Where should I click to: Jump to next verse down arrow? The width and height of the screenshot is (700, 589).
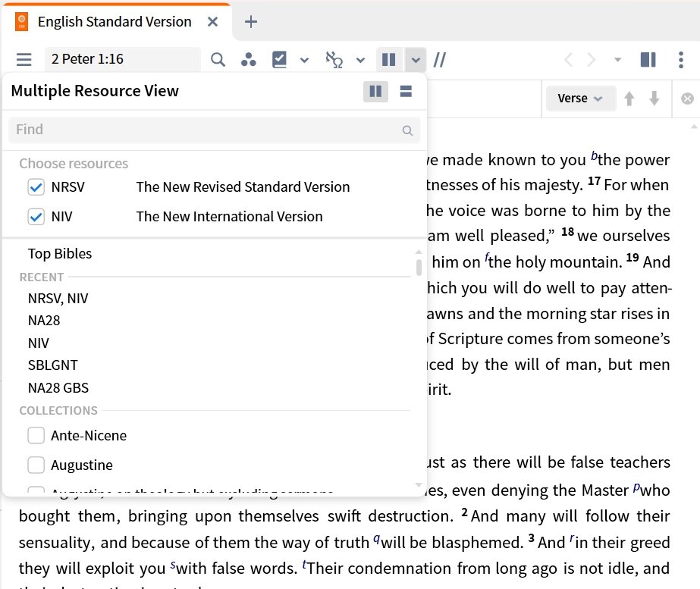[x=654, y=99]
